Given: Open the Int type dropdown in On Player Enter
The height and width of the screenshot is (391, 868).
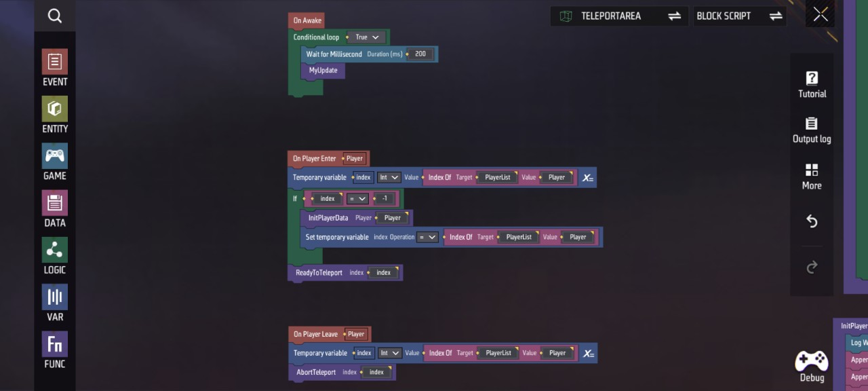Looking at the screenshot, I should tap(389, 177).
